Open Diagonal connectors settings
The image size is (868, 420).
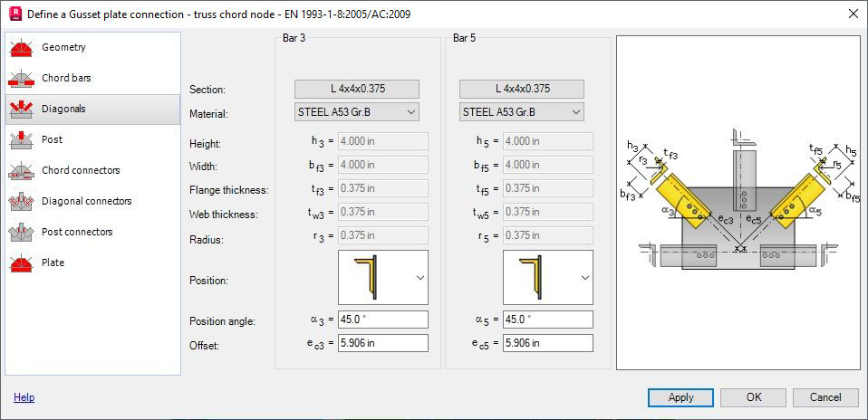pos(86,201)
